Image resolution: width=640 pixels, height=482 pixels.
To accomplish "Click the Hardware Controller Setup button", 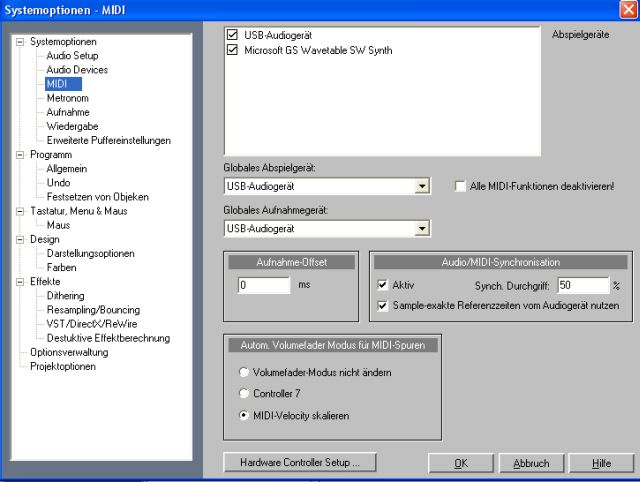I will point(300,462).
